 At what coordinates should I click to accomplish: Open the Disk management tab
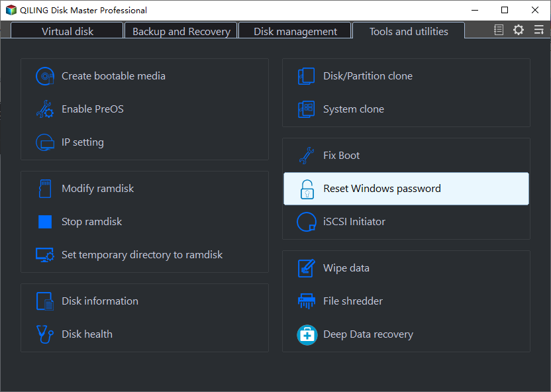point(295,31)
